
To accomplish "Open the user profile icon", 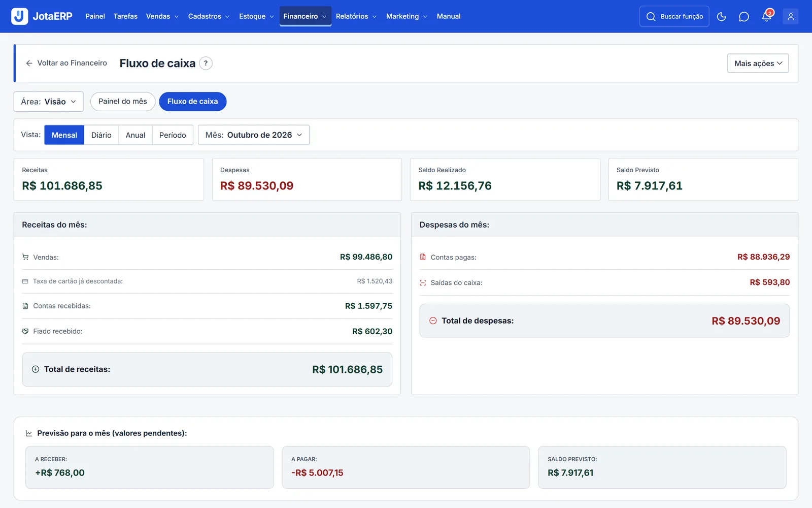I will pyautogui.click(x=790, y=17).
